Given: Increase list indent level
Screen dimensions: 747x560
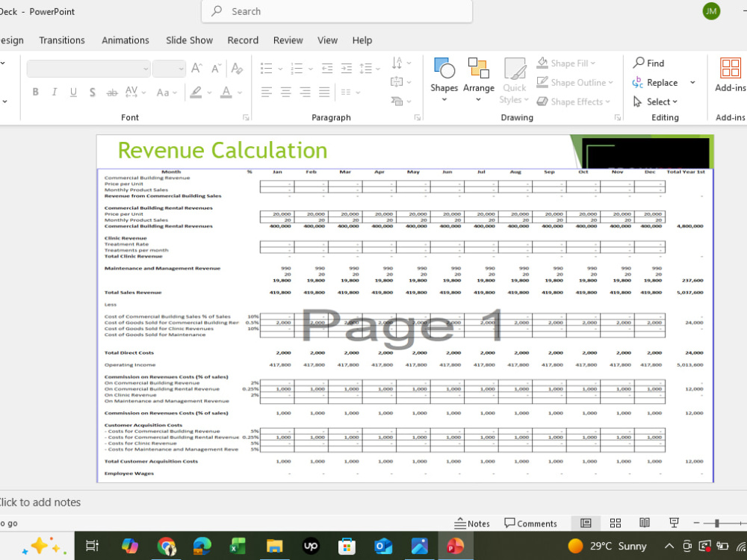Looking at the screenshot, I should pos(347,69).
